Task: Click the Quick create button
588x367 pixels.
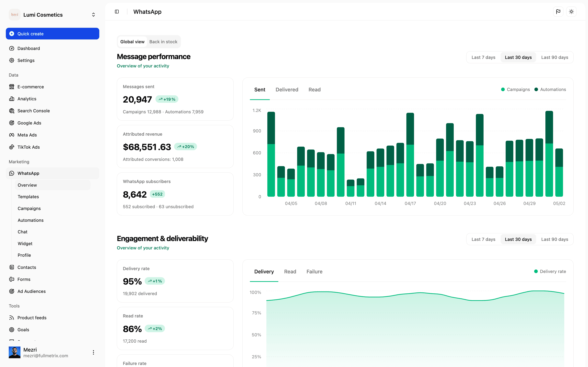Action: point(52,34)
